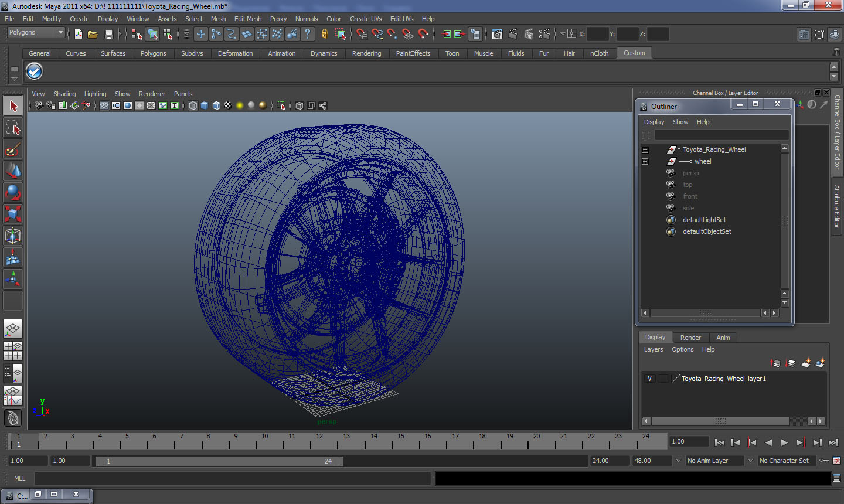This screenshot has width=844, height=504.
Task: Switch to single perspective view layout
Action: (x=13, y=329)
